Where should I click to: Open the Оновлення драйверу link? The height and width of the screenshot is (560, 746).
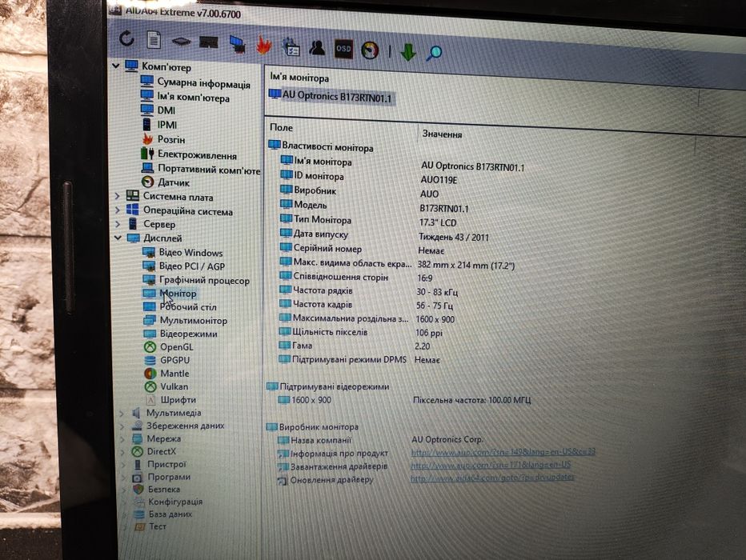pyautogui.click(x=492, y=477)
